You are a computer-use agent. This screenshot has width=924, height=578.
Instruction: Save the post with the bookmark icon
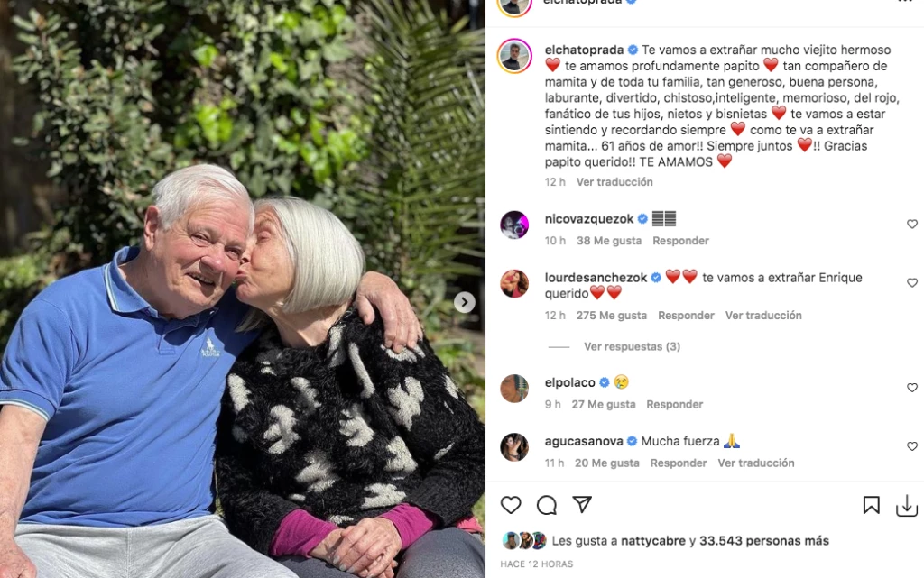coord(871,505)
